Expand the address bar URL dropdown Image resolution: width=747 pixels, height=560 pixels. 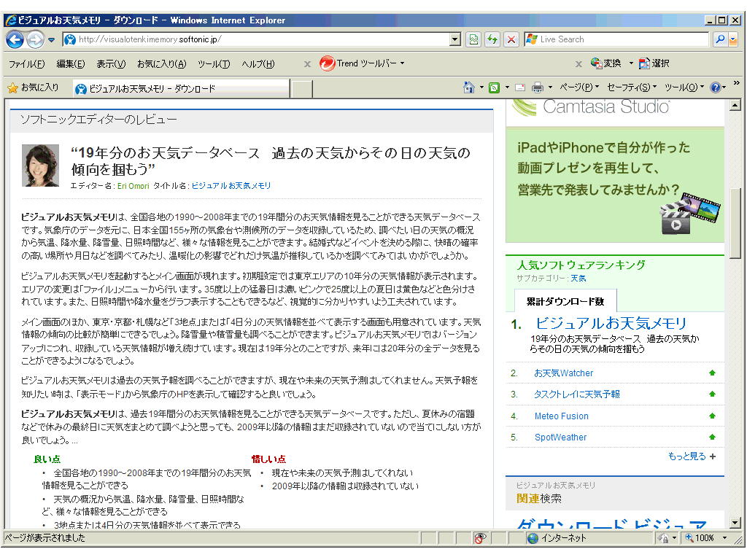tap(455, 39)
